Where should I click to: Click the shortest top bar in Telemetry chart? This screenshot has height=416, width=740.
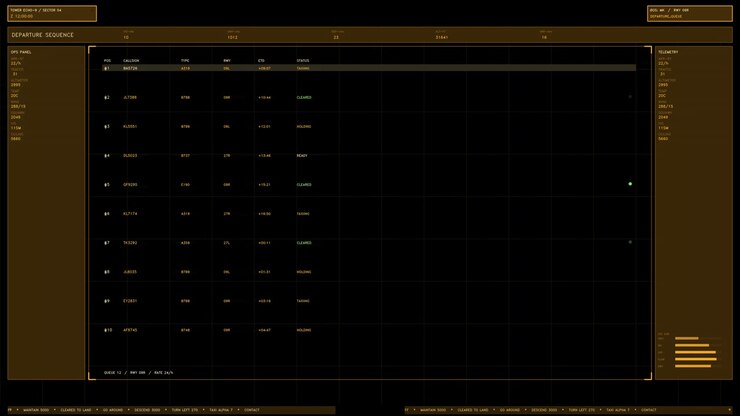[x=687, y=338]
